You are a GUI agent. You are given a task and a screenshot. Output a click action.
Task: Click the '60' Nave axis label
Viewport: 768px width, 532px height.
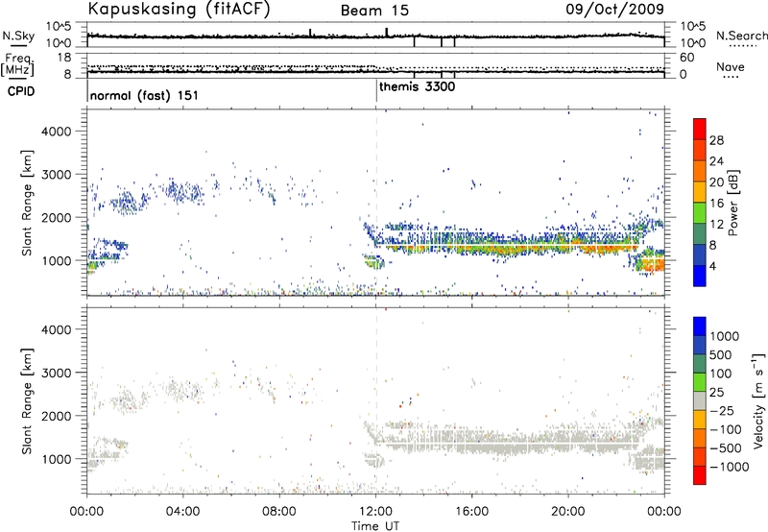(x=686, y=58)
